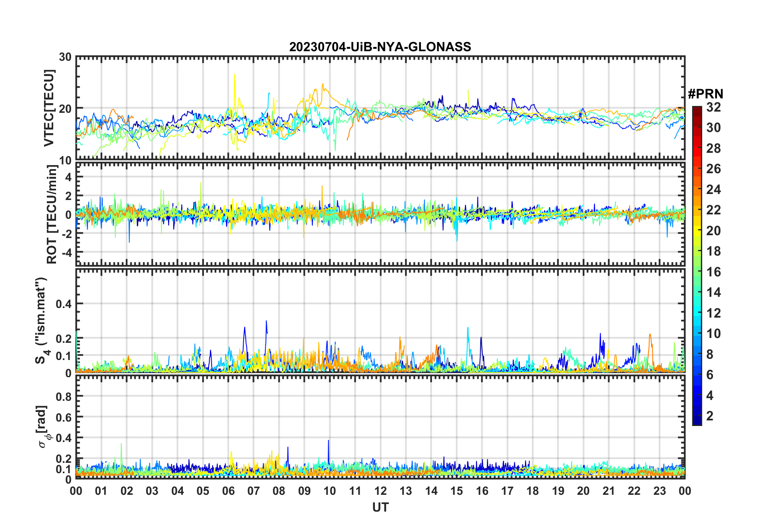Click the UT axis hour label 18

pyautogui.click(x=533, y=491)
